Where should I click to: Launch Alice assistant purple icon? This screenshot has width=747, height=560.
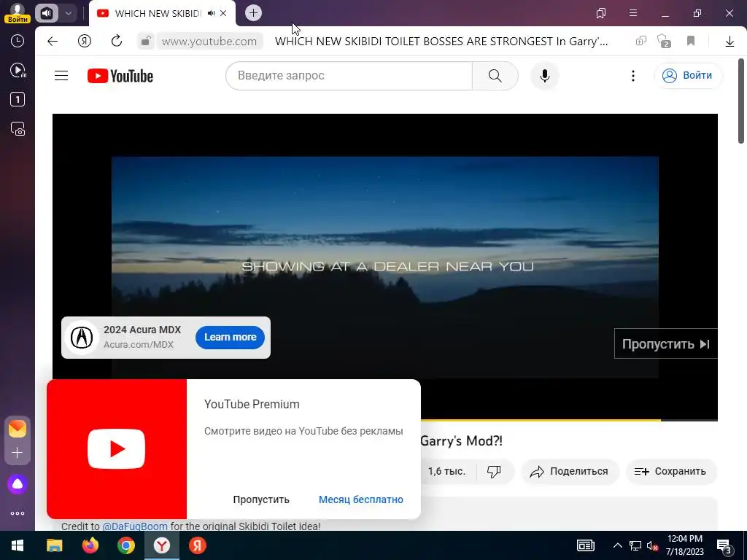coord(18,484)
